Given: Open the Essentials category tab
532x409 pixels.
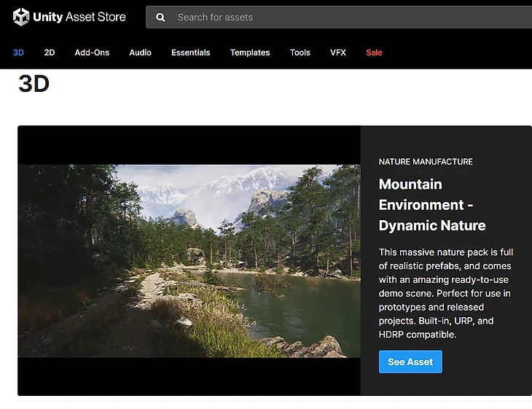Looking at the screenshot, I should [190, 52].
